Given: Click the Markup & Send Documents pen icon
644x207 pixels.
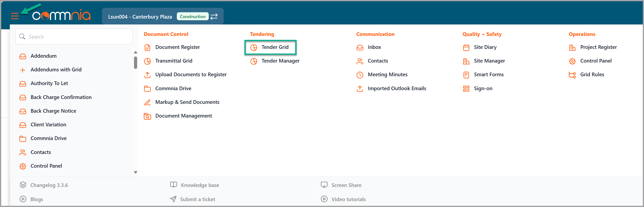Looking at the screenshot, I should [x=147, y=102].
